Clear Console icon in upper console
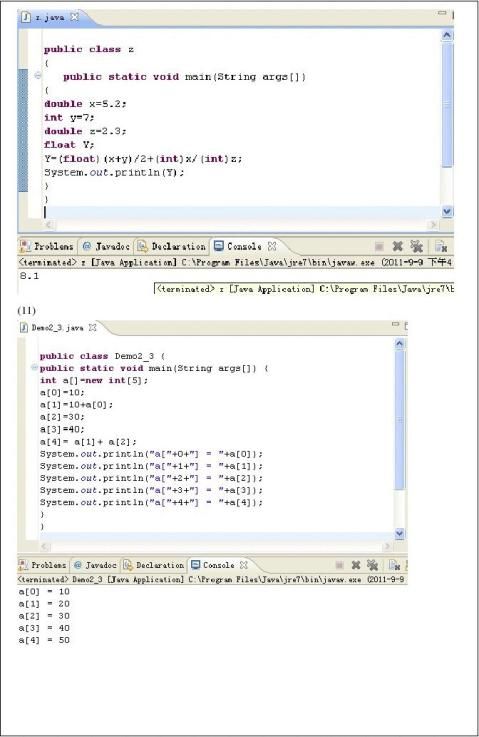Image resolution: width=479 pixels, height=737 pixels. (440, 246)
